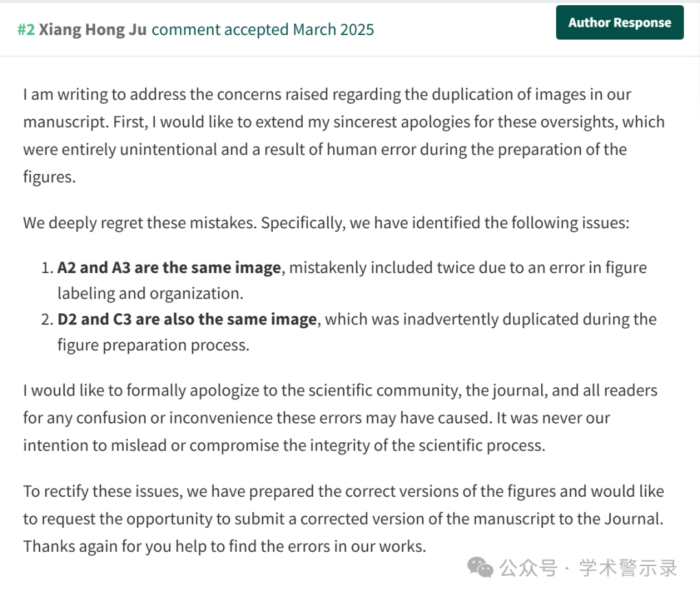The image size is (700, 596).
Task: Click the Author Response button
Action: [x=620, y=22]
